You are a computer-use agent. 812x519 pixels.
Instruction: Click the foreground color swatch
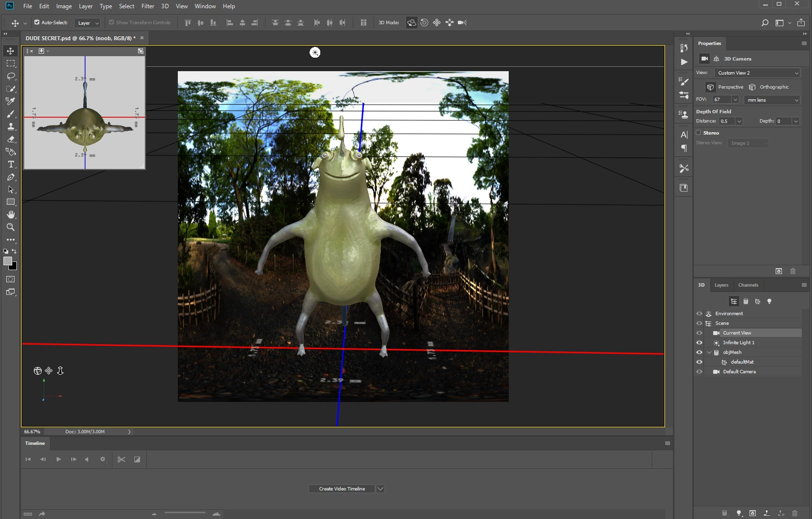pos(7,261)
